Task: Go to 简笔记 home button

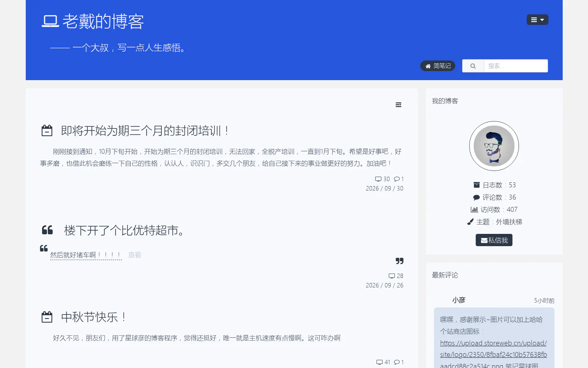Action: point(438,66)
